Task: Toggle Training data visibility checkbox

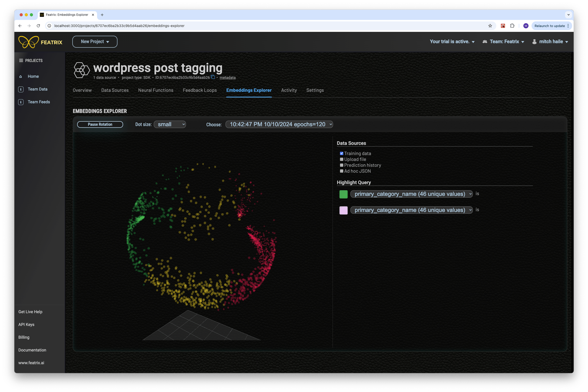Action: [342, 153]
